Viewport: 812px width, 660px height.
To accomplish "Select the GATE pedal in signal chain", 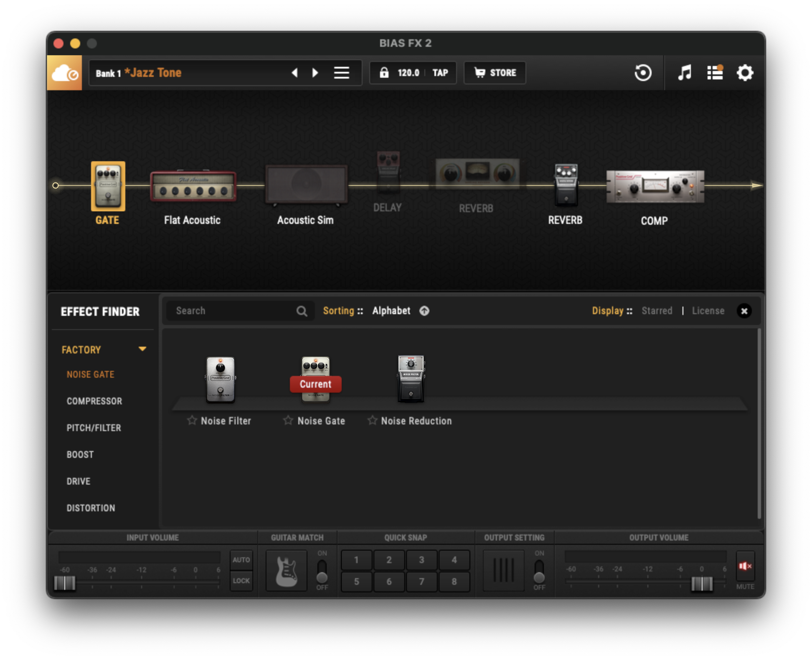I will tap(108, 186).
